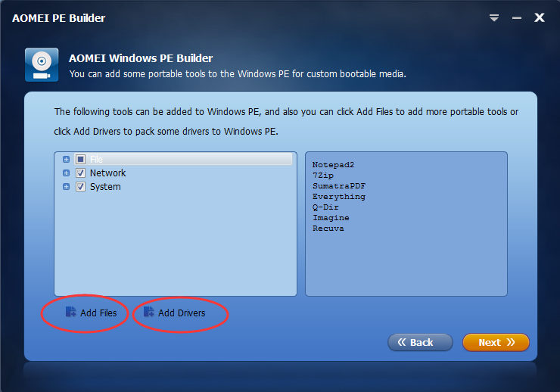Select the File tree item label
The height and width of the screenshot is (392, 560).
96,159
